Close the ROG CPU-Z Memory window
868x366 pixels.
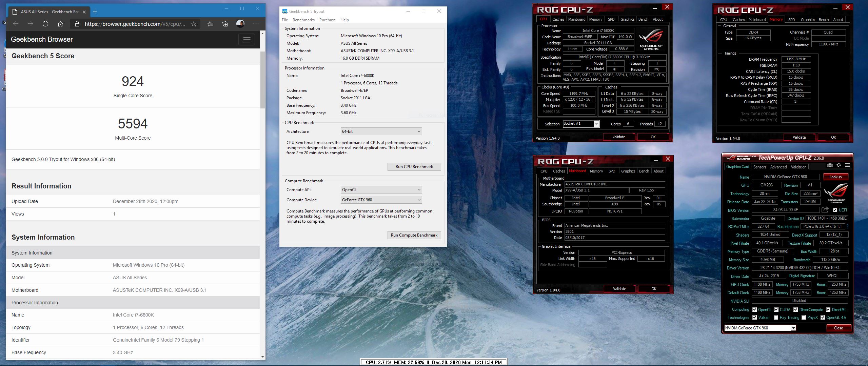[848, 7]
